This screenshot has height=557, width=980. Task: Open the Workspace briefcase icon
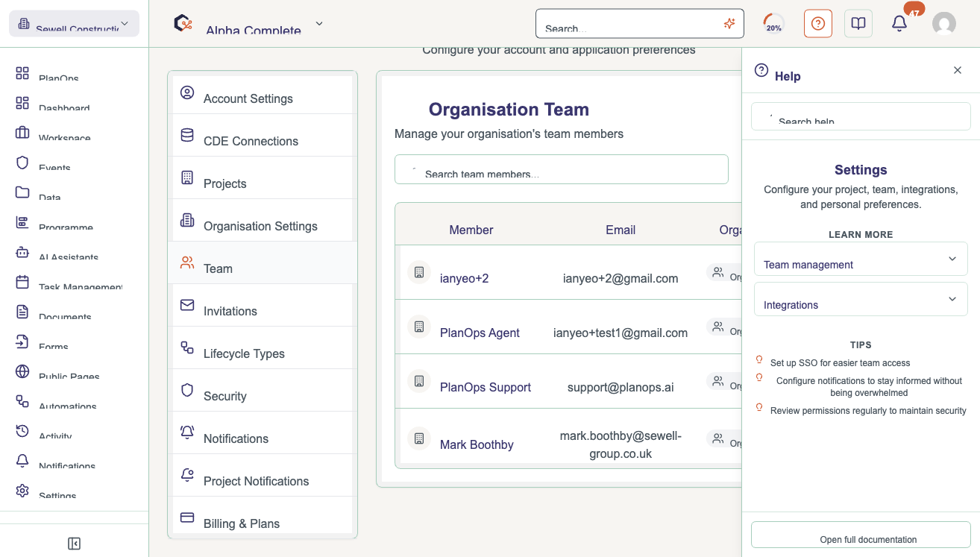click(x=22, y=133)
